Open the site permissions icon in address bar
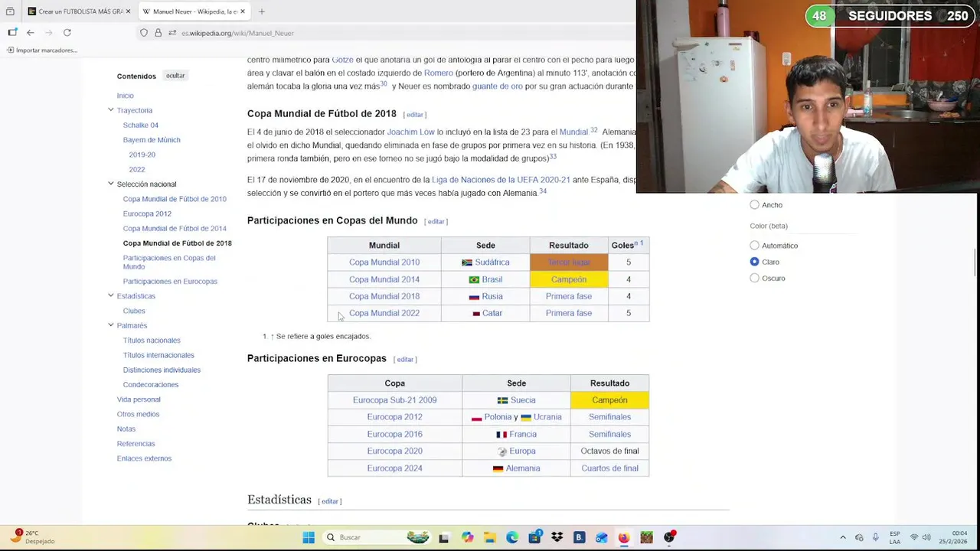980x551 pixels. [172, 33]
